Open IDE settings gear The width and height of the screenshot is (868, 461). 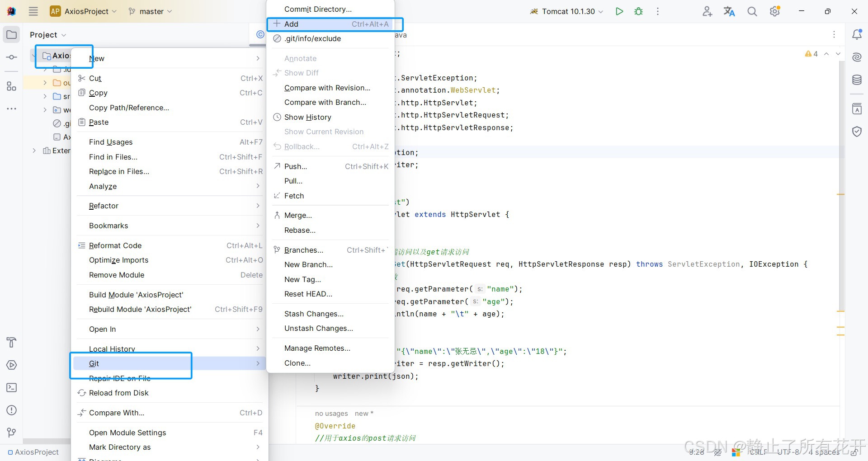point(775,11)
